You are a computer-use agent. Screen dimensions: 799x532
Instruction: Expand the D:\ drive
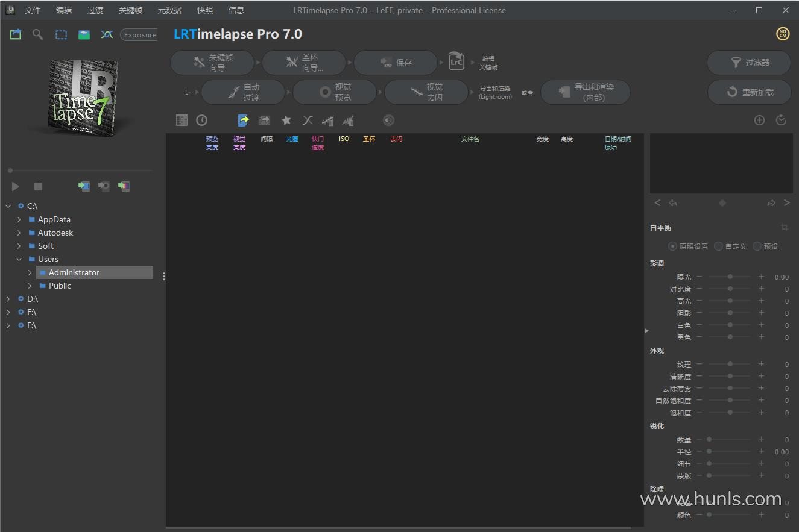coord(8,299)
